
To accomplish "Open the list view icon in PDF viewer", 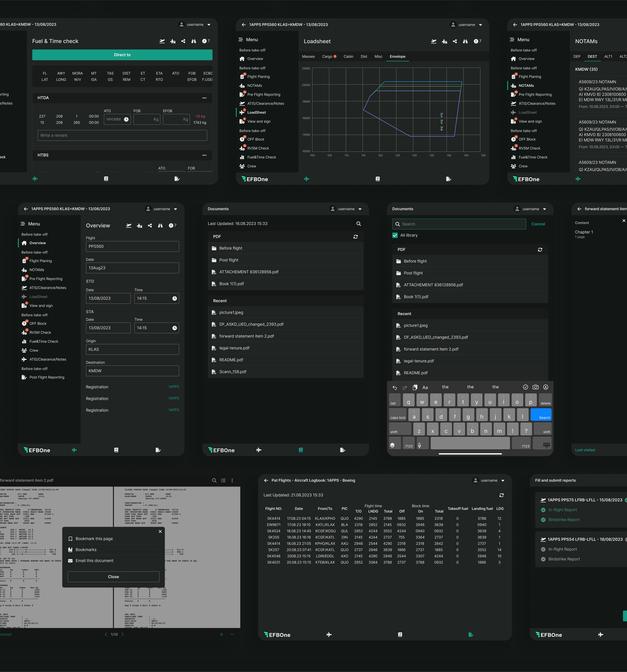I will tap(223, 480).
